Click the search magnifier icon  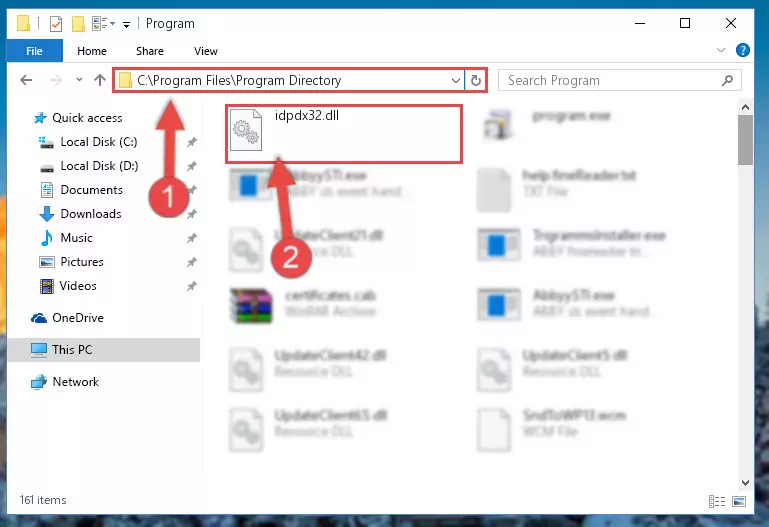pos(728,80)
